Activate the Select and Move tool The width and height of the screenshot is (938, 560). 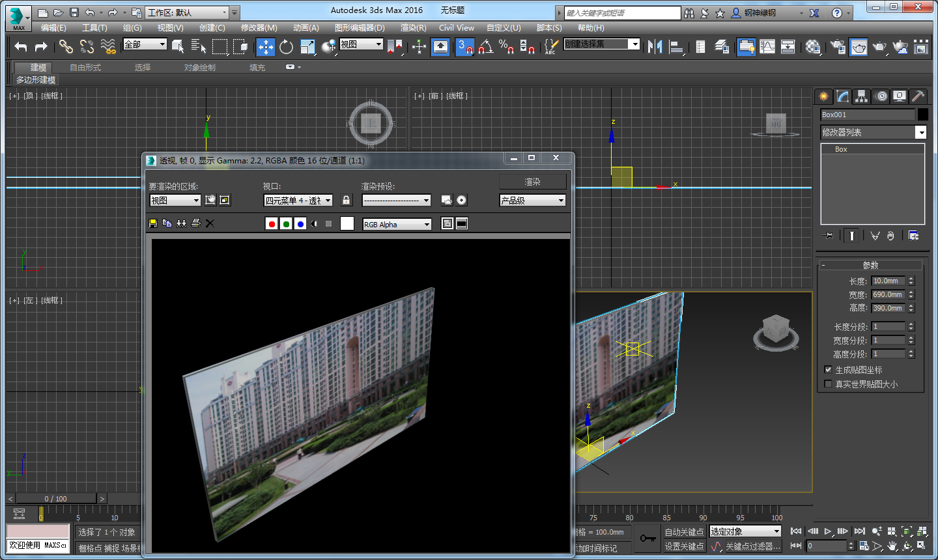click(x=265, y=46)
